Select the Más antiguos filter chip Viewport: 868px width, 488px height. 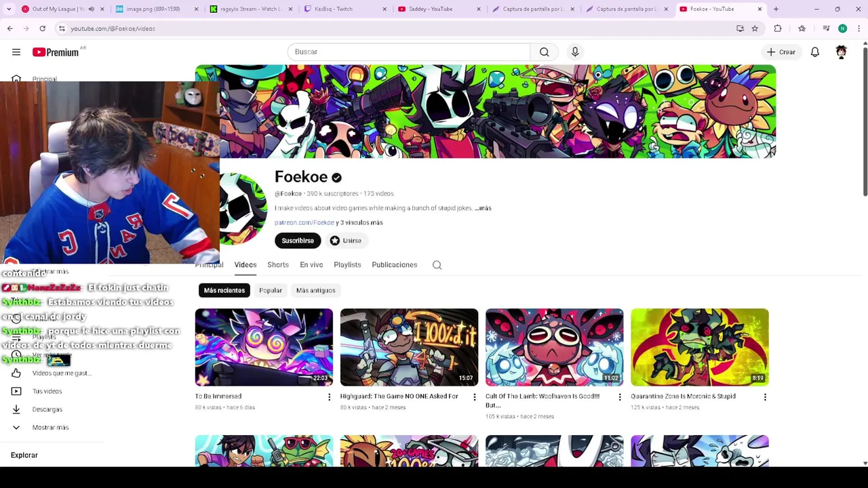315,290
